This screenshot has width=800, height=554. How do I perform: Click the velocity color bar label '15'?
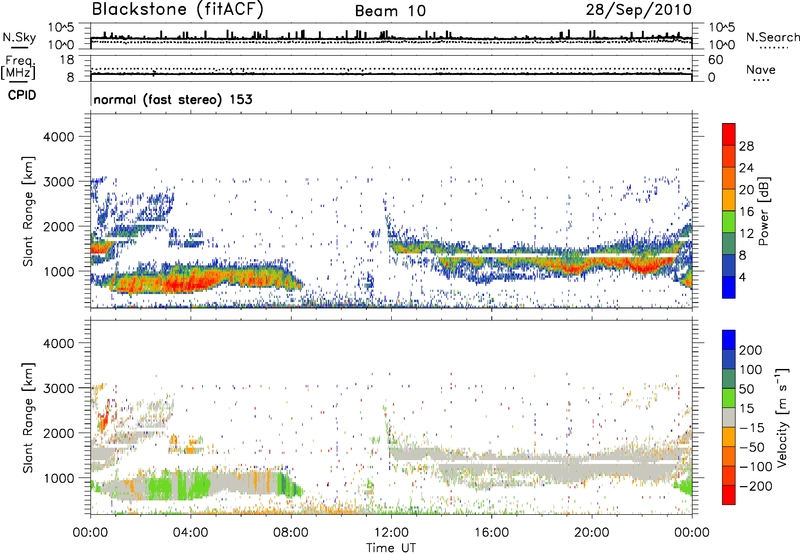pyautogui.click(x=747, y=409)
